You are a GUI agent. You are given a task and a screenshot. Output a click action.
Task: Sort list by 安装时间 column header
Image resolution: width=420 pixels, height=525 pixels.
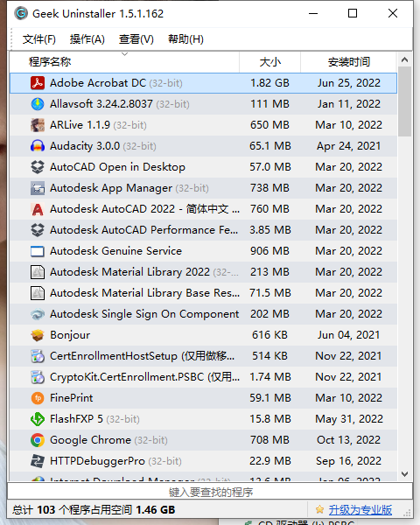(348, 62)
